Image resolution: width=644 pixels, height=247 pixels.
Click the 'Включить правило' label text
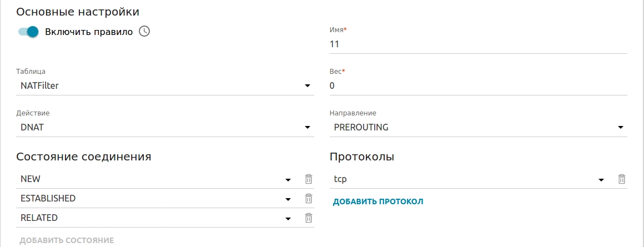89,32
